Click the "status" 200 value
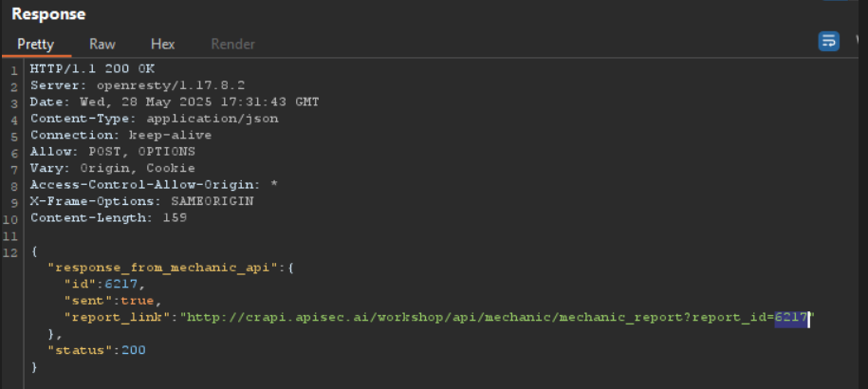The image size is (868, 389). (134, 350)
